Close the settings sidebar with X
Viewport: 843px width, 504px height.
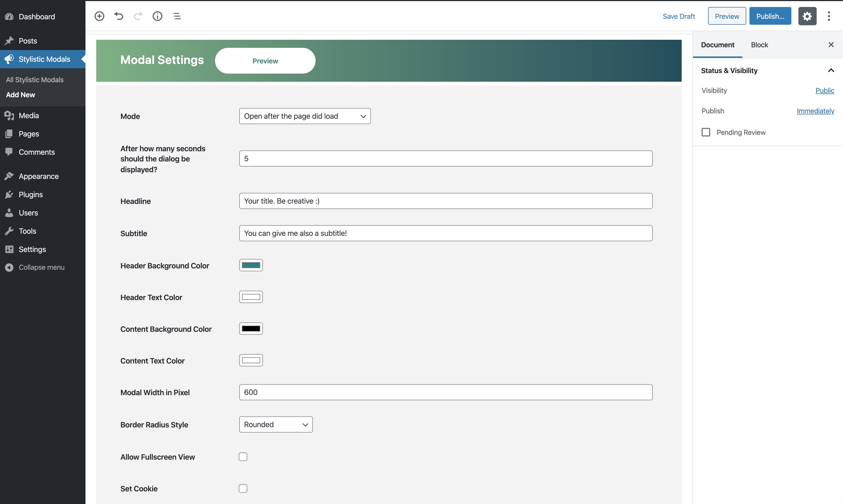point(831,45)
